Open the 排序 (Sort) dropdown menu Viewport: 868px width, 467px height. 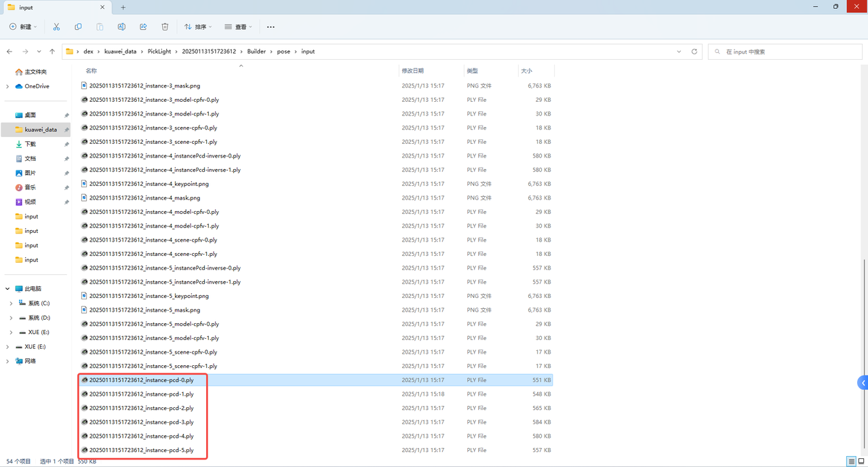click(x=198, y=27)
